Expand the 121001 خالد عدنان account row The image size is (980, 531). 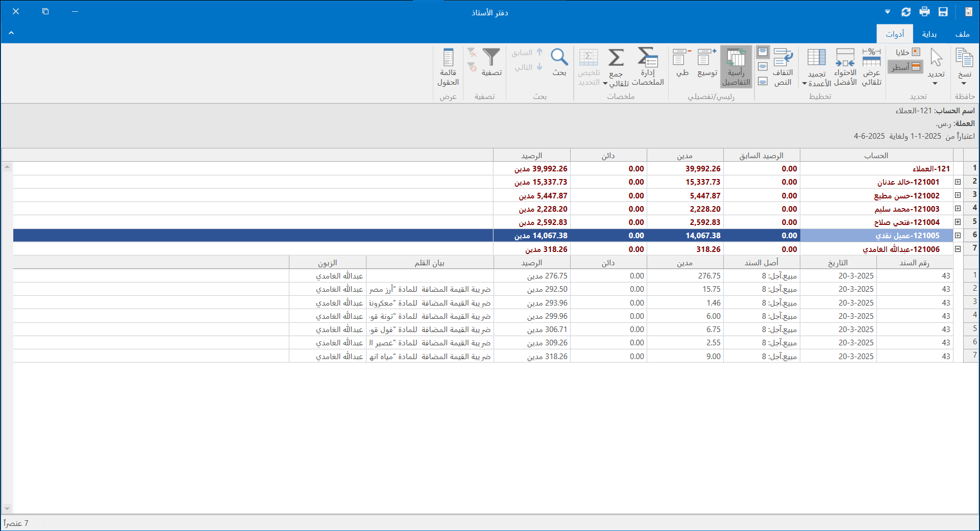958,182
